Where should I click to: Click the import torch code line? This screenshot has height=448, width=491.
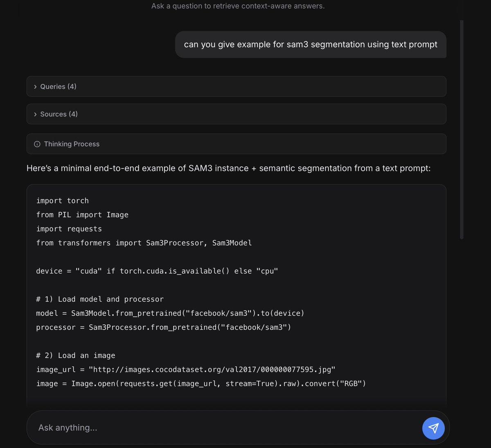tap(62, 200)
